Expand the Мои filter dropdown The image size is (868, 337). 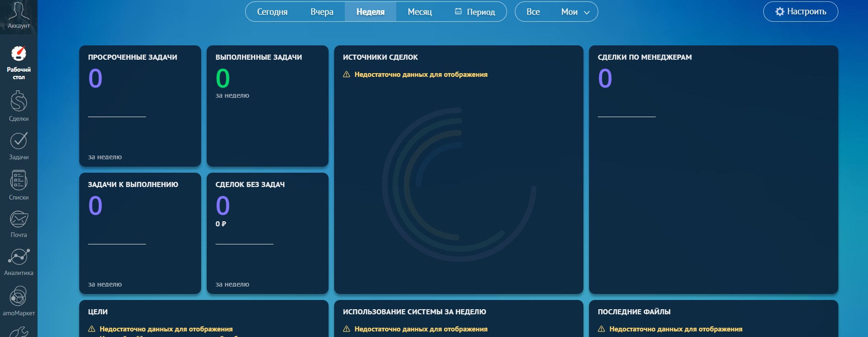click(575, 12)
